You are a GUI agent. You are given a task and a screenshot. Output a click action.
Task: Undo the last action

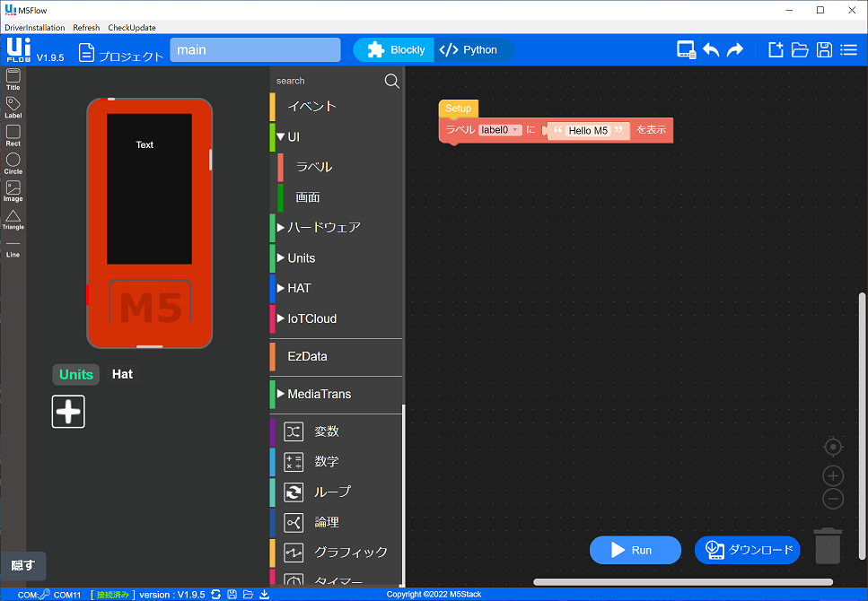(x=711, y=50)
